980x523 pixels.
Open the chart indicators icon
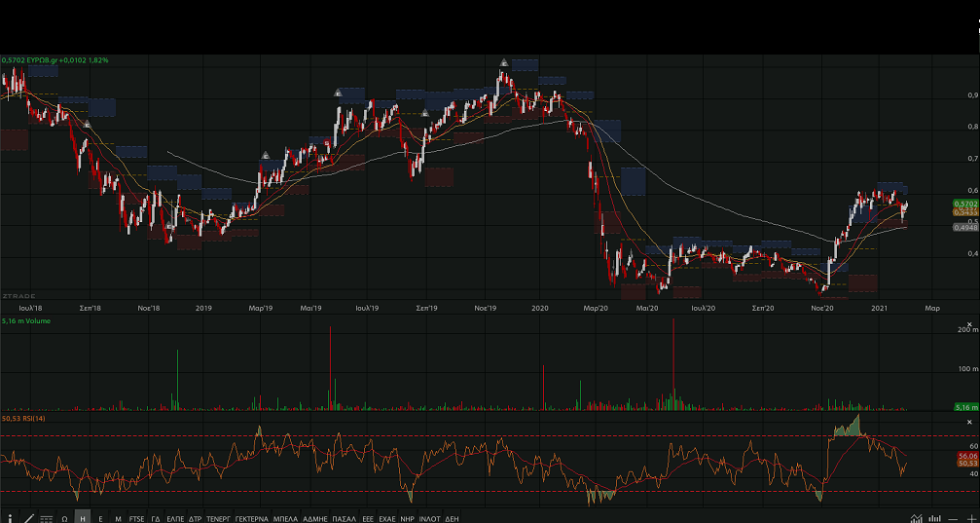pyautogui.click(x=915, y=518)
